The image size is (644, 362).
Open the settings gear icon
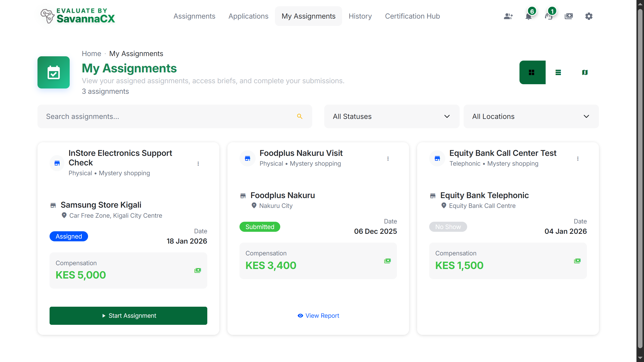point(589,16)
